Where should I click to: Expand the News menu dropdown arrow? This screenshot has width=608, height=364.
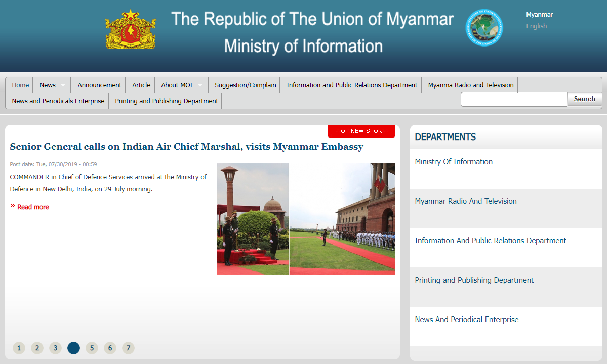(63, 85)
